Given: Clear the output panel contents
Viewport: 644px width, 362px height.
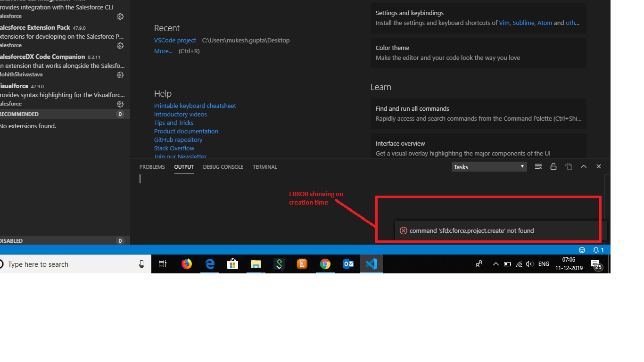Looking at the screenshot, I should tap(538, 166).
